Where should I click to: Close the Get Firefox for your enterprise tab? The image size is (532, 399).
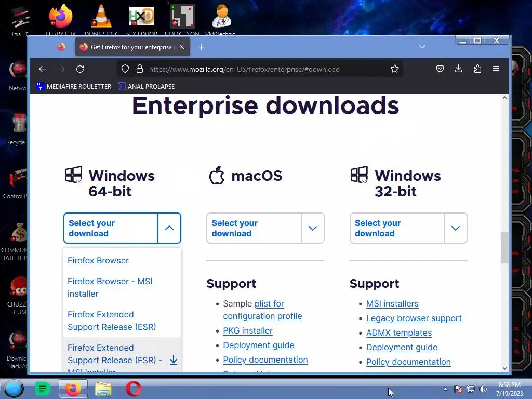[182, 47]
